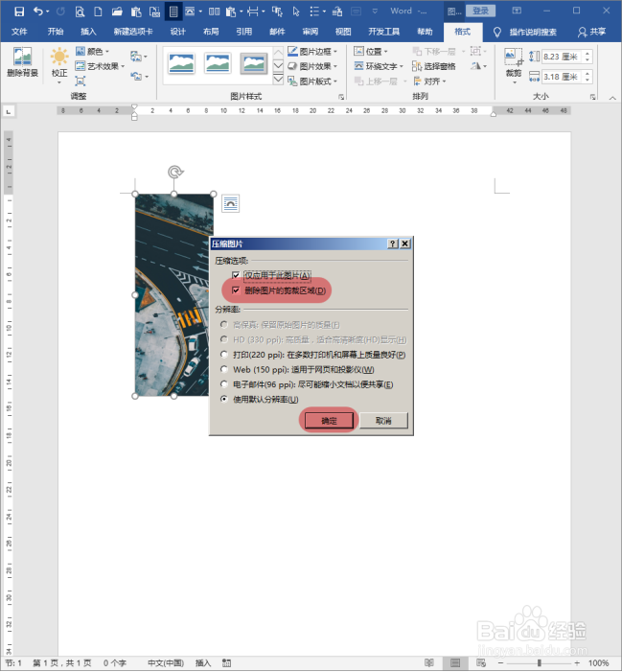The width and height of the screenshot is (622, 672).
Task: Switch to the Design (设计) tab
Action: pyautogui.click(x=177, y=33)
